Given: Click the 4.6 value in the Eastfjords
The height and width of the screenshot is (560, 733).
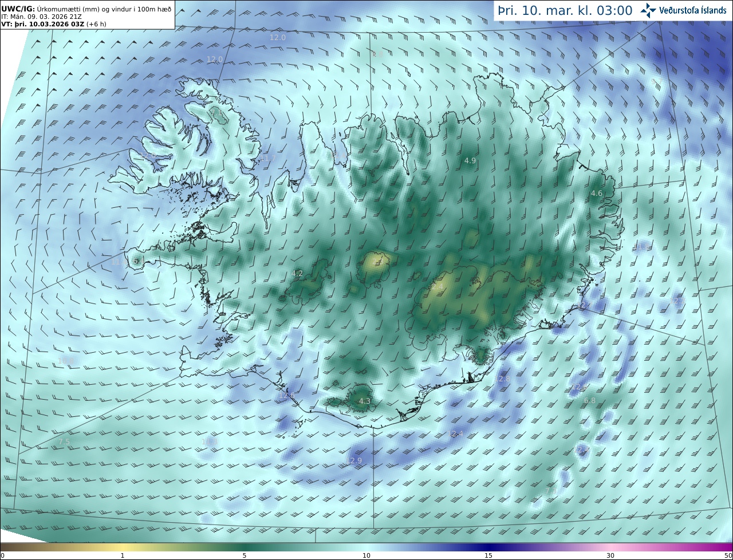Looking at the screenshot, I should [597, 194].
